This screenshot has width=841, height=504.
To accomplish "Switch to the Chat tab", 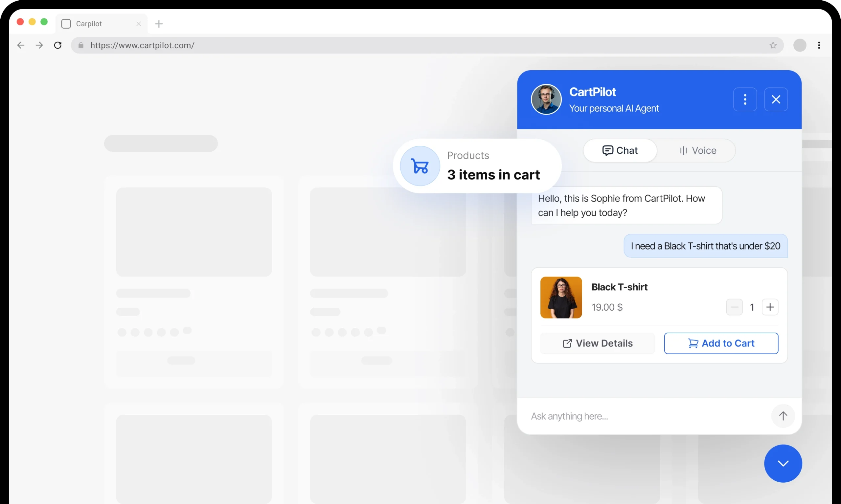I will tap(620, 150).
